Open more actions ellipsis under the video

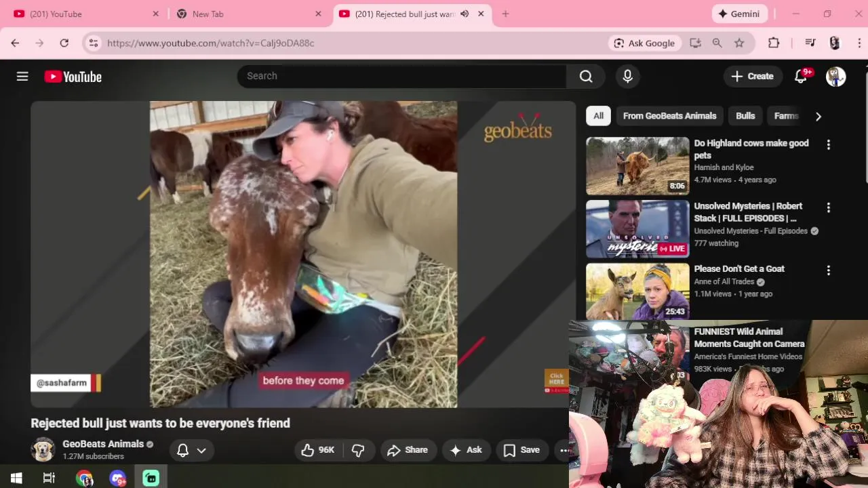coord(564,450)
